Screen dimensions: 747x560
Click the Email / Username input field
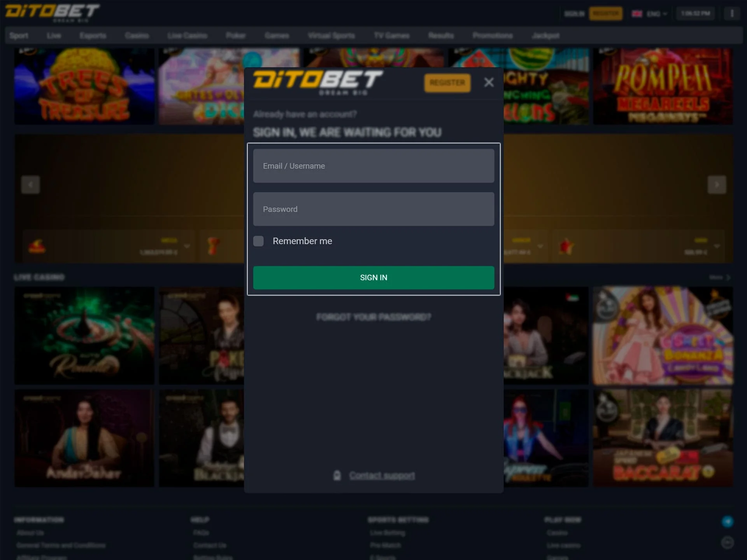point(373,165)
